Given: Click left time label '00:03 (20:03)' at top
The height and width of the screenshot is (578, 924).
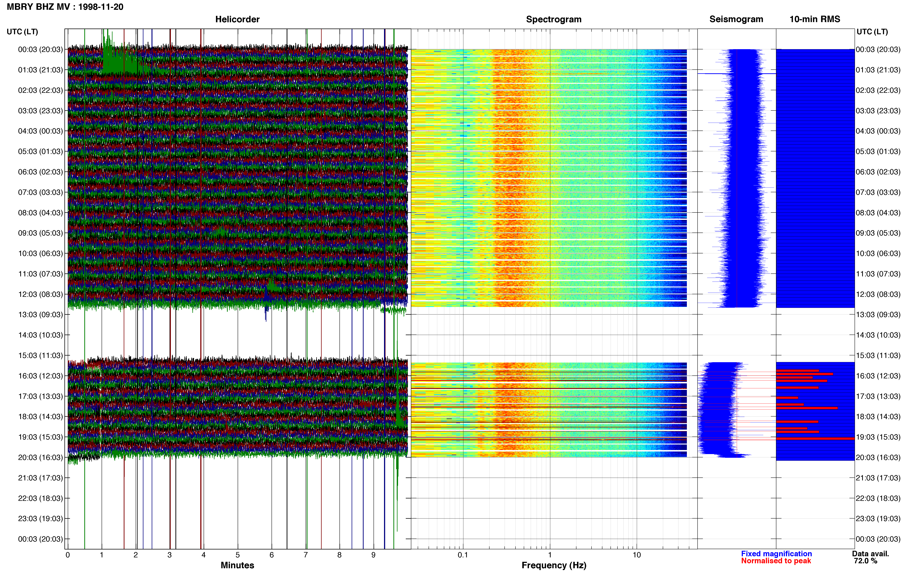Looking at the screenshot, I should pyautogui.click(x=40, y=49).
